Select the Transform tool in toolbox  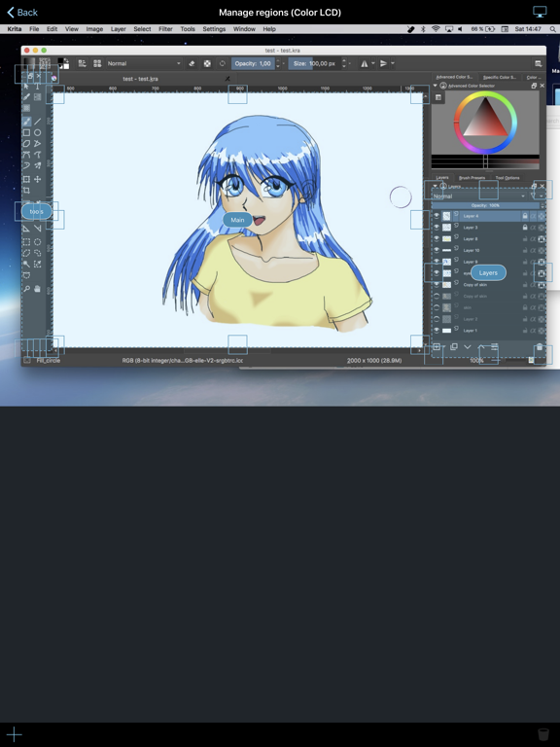click(26, 179)
